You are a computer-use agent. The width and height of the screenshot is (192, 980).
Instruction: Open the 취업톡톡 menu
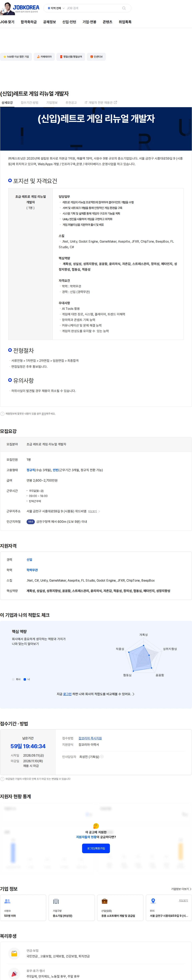(125, 22)
